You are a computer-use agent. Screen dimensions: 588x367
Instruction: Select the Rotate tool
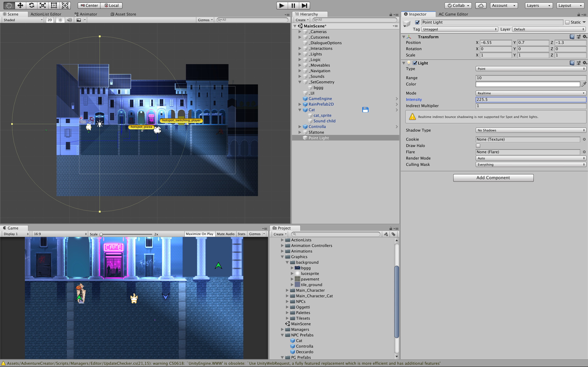pos(31,5)
